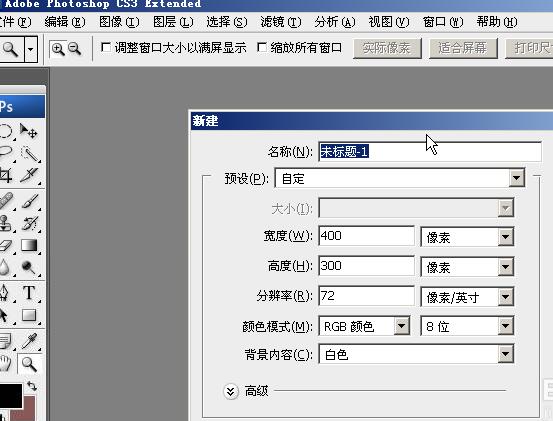Click the swap foreground/background colors icon

(32, 386)
